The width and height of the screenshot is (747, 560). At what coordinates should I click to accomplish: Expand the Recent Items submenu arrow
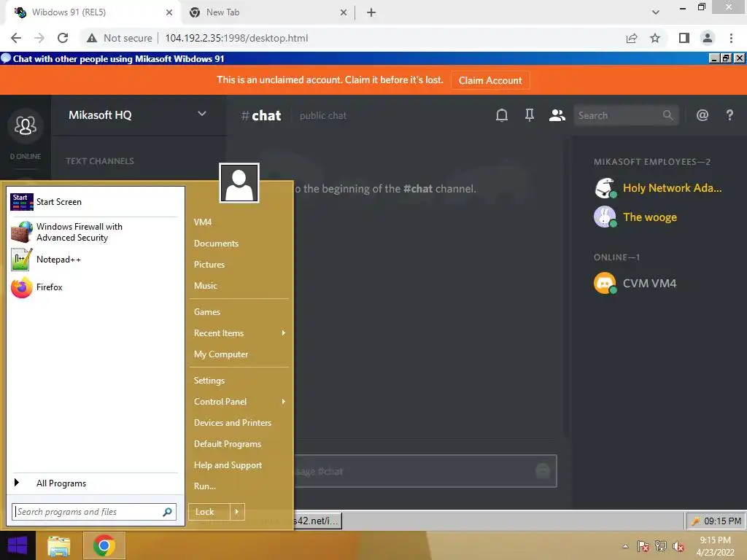pyautogui.click(x=284, y=332)
